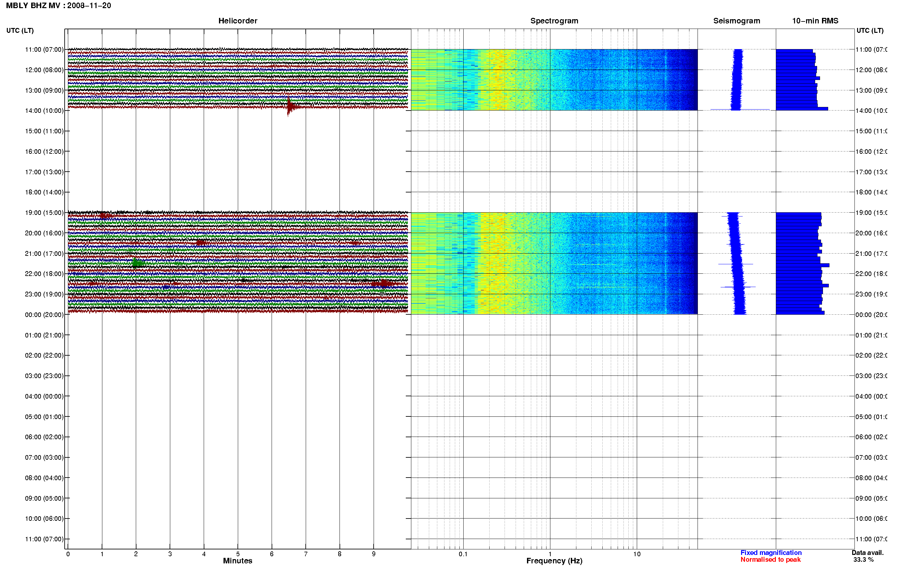Click the 01:00 (21:00) left axis label
Viewport: 924px width, 578px height.
44,335
